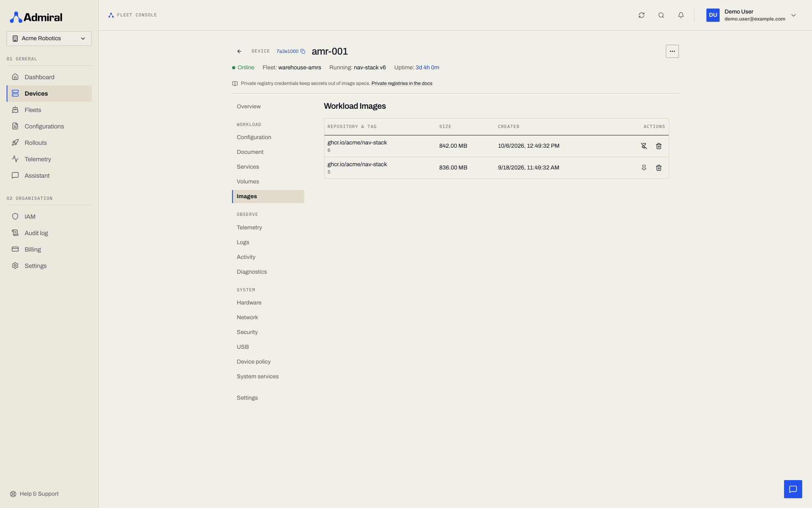Expand the Acme Robotics organisation dropdown
812x508 pixels.
[x=49, y=39]
